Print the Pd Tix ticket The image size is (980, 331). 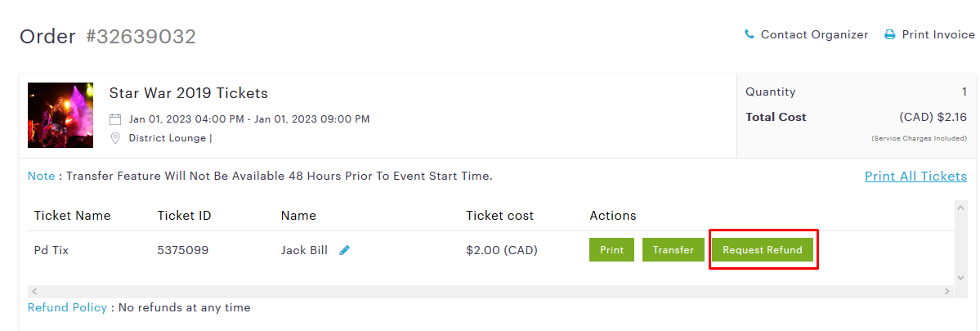tap(611, 250)
